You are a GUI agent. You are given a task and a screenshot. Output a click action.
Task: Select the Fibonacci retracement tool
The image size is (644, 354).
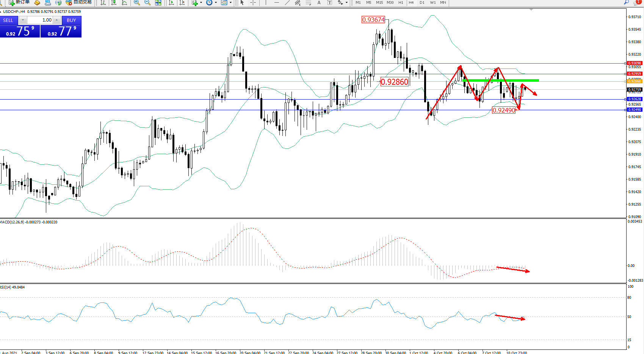[309, 3]
